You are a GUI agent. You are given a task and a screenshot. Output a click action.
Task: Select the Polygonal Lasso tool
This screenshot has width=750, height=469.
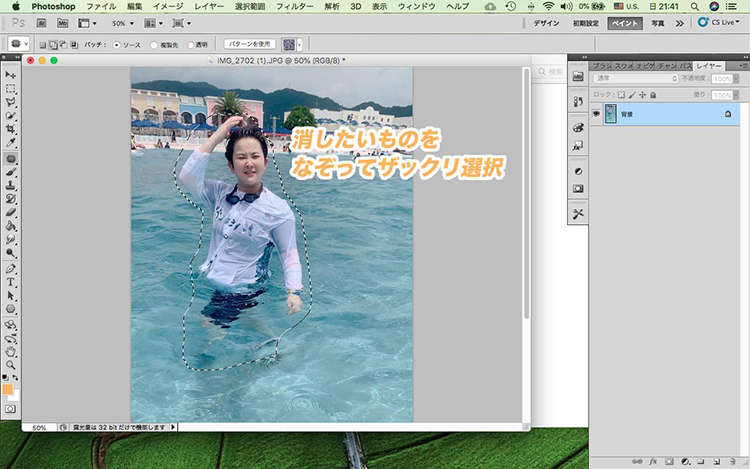click(11, 102)
